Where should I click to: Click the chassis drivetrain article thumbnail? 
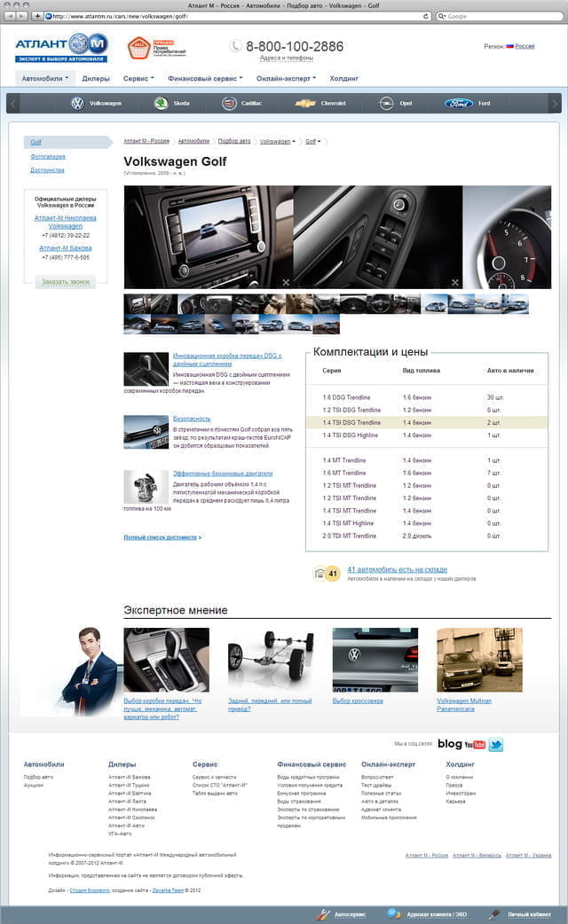(271, 660)
